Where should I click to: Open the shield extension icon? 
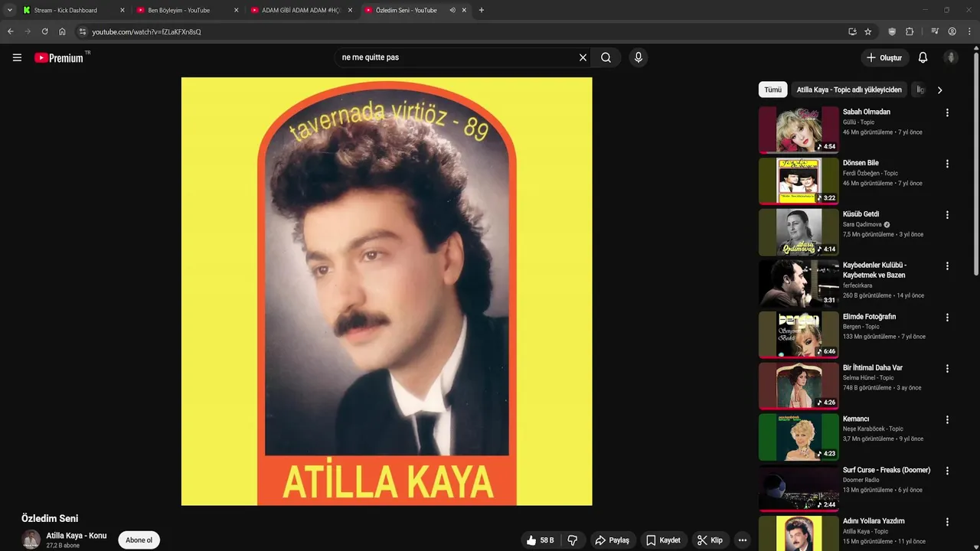pyautogui.click(x=892, y=31)
